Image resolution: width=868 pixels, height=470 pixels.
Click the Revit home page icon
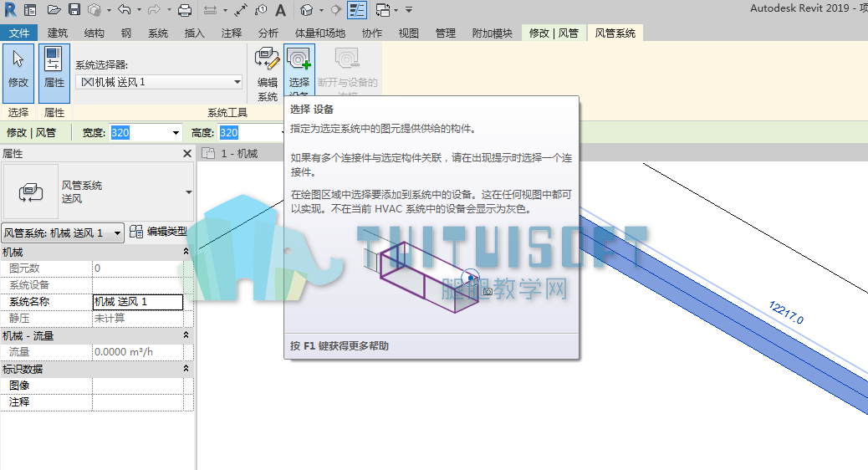coord(30,10)
